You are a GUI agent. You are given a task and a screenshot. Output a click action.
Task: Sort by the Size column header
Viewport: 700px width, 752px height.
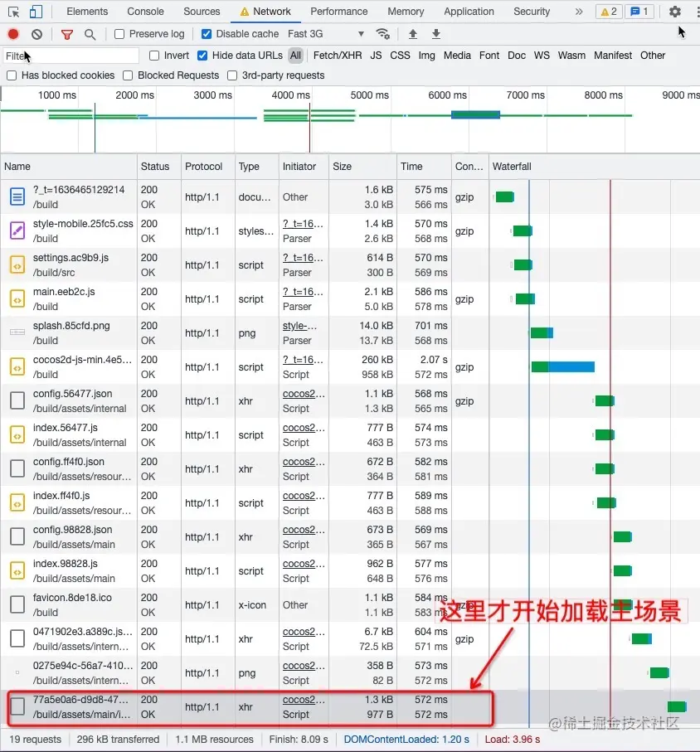362,167
